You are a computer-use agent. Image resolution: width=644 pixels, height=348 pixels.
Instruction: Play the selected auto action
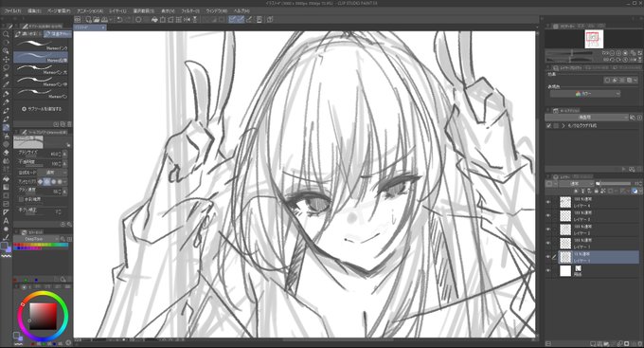point(624,169)
